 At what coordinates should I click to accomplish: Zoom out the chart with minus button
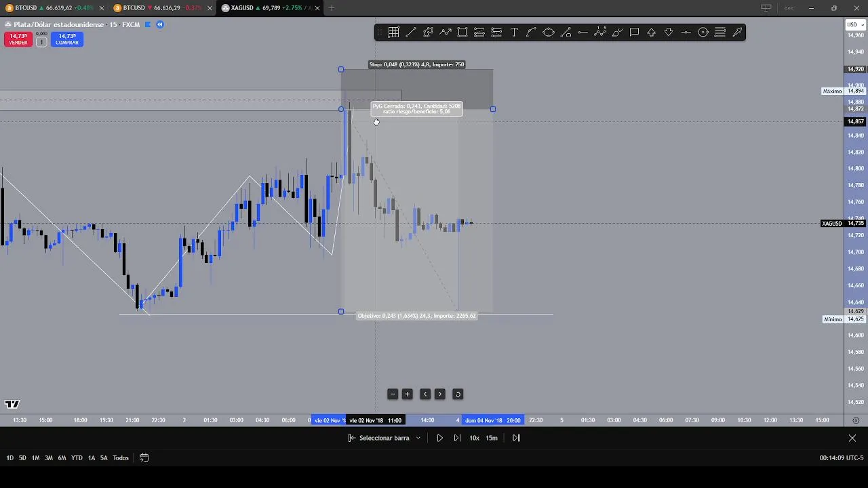393,394
